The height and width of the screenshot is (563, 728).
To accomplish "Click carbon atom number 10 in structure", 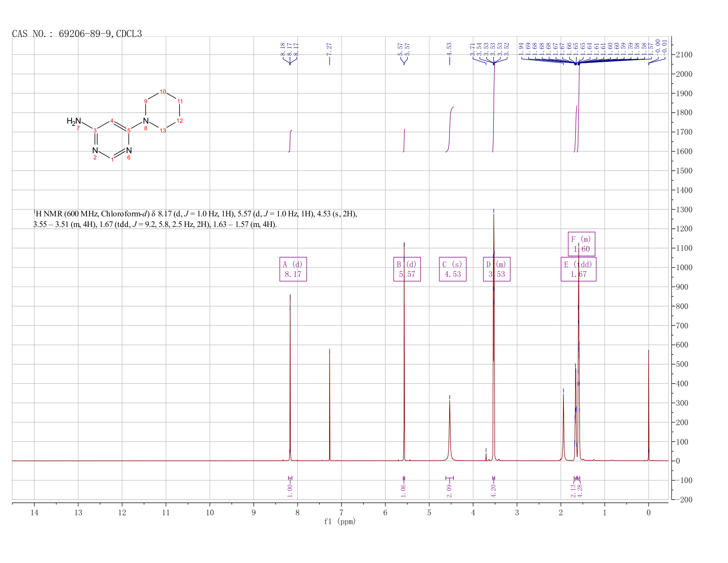I will 163,91.
